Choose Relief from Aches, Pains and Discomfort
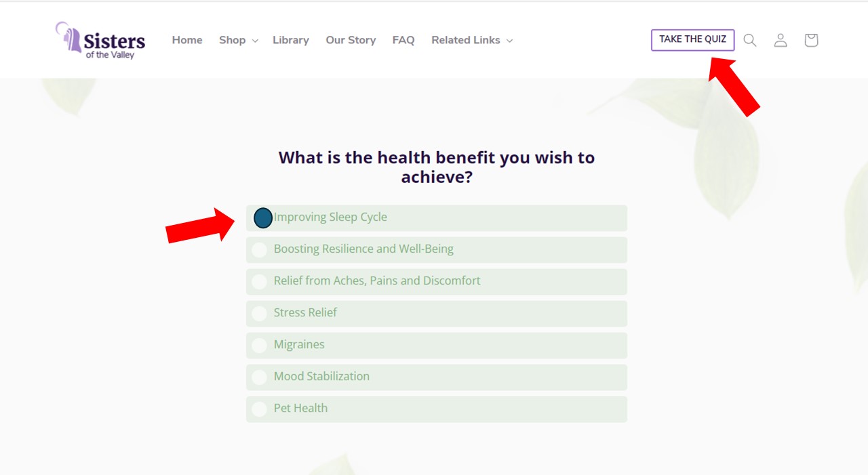Image resolution: width=868 pixels, height=475 pixels. click(x=437, y=281)
